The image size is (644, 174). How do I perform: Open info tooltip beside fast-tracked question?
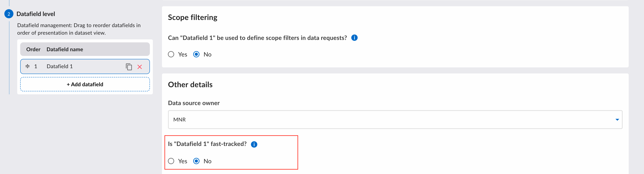click(254, 144)
